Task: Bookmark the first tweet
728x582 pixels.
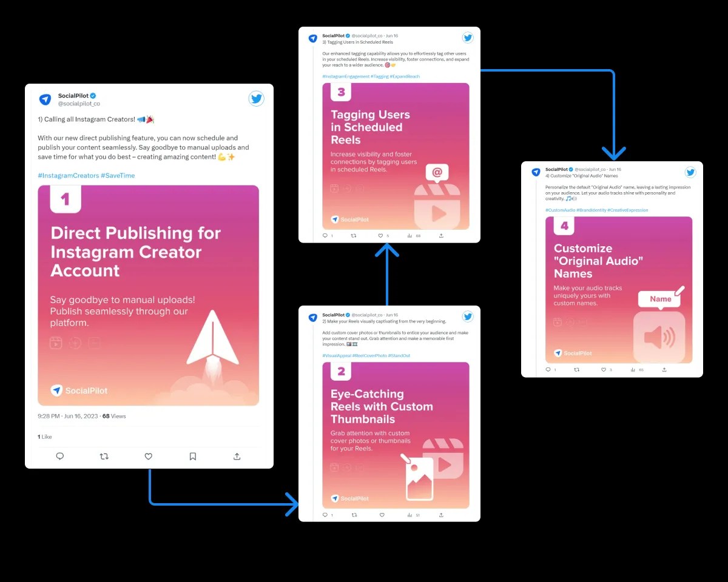Action: coord(193,457)
